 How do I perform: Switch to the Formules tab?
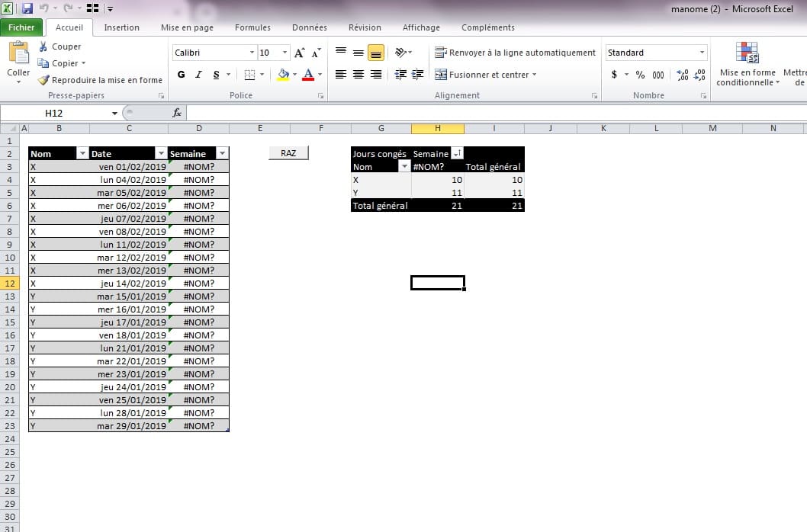tap(252, 27)
